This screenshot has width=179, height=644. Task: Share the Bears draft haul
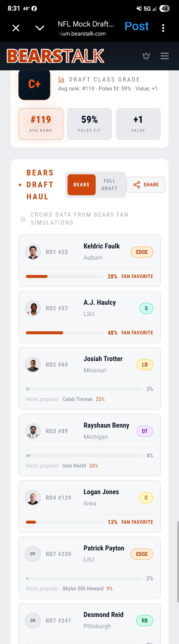pyautogui.click(x=146, y=185)
